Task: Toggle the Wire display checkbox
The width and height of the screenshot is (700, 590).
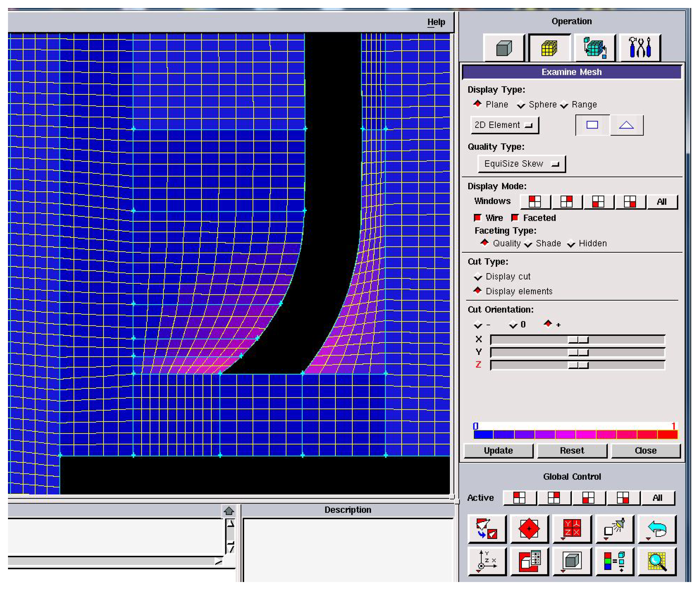Action: (478, 218)
